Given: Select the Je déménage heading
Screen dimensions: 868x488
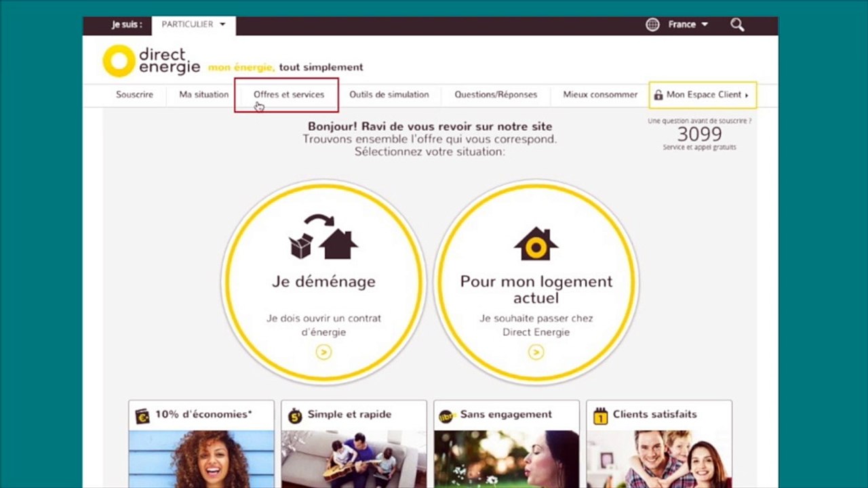Looking at the screenshot, I should (323, 281).
